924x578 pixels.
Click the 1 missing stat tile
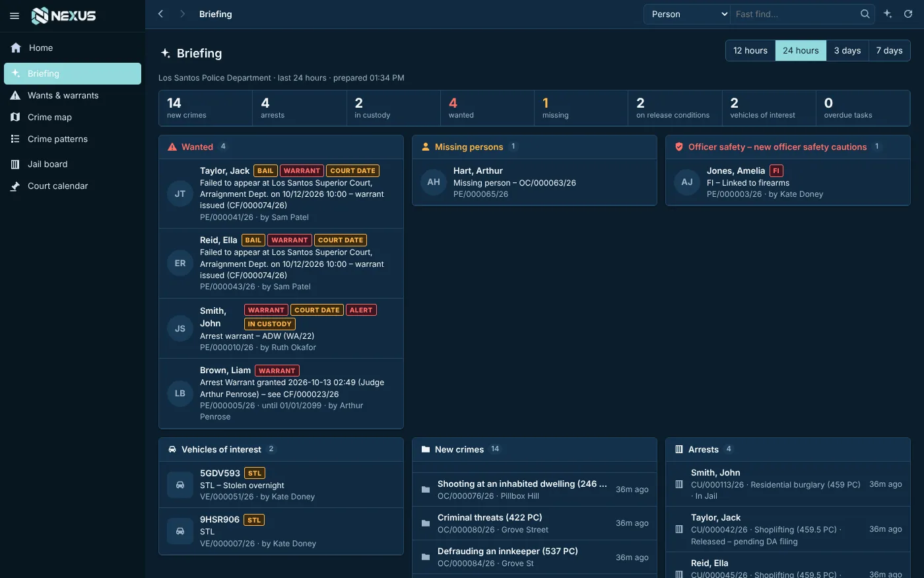click(x=581, y=108)
